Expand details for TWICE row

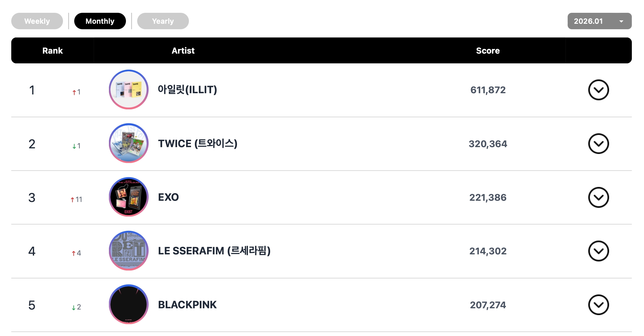coord(598,144)
